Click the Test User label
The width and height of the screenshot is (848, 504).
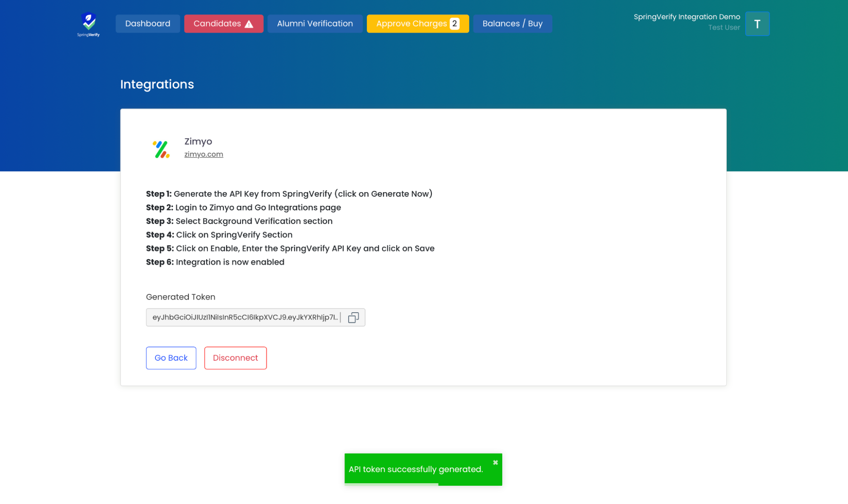click(x=724, y=28)
